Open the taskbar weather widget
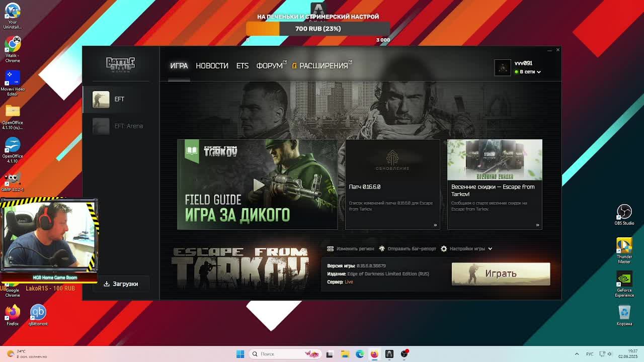Viewport: 644px width, 362px height. [x=26, y=354]
